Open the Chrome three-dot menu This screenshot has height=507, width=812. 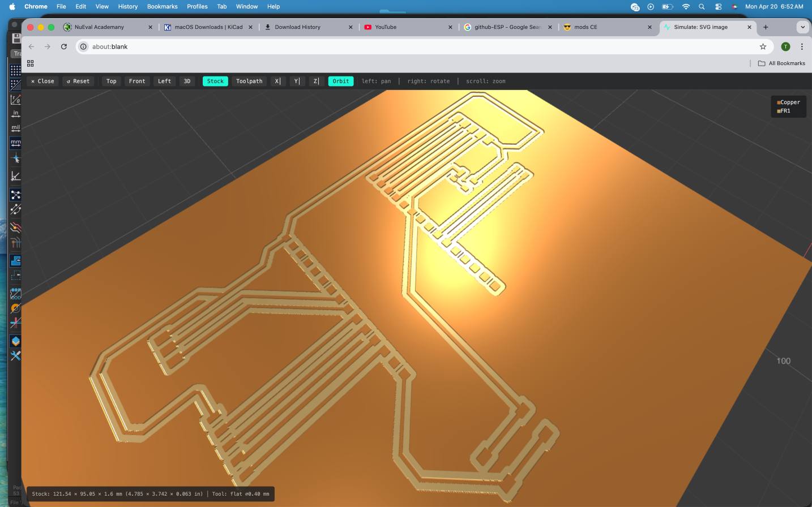802,46
